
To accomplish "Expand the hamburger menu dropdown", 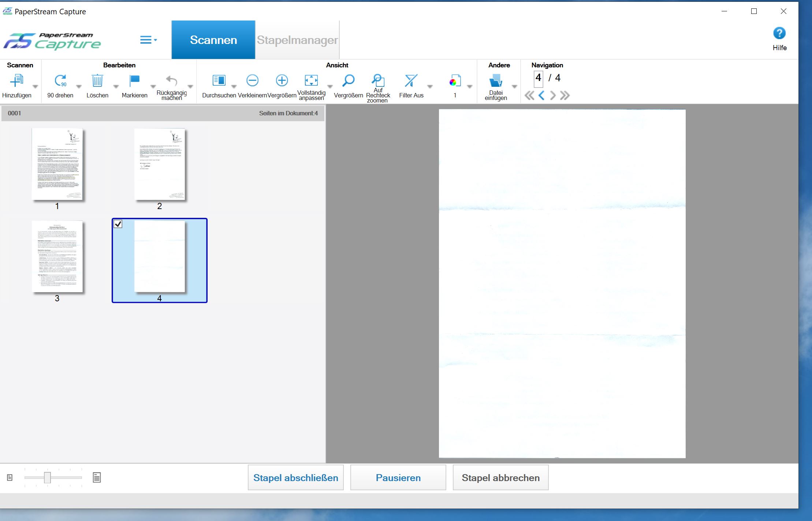I will (x=148, y=40).
